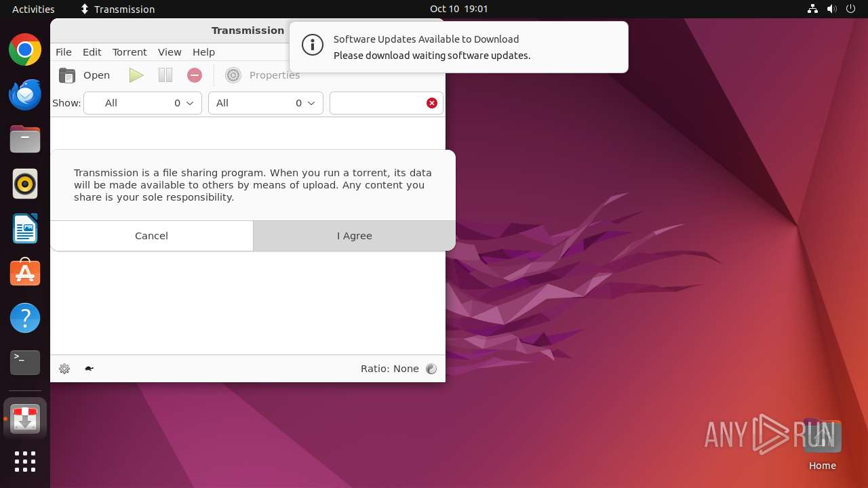Image resolution: width=868 pixels, height=488 pixels.
Task: Open the File menu
Action: [64, 52]
